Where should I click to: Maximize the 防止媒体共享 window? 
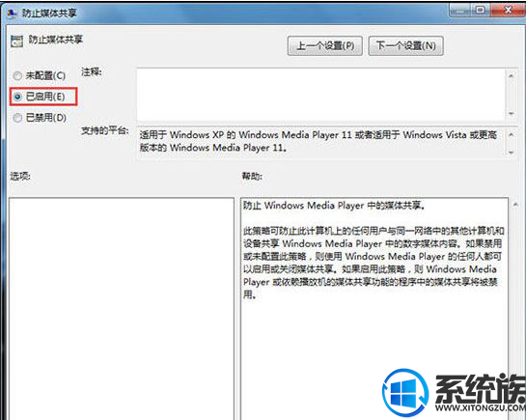(x=480, y=10)
